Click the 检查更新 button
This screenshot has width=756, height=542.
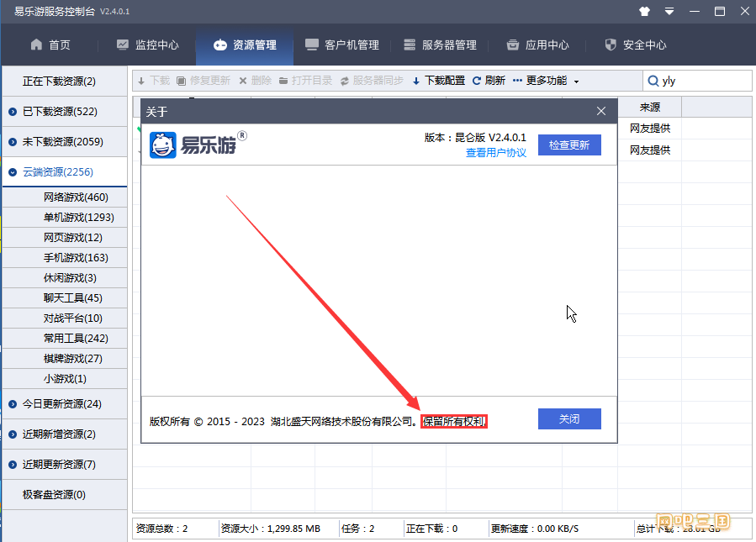(x=569, y=145)
